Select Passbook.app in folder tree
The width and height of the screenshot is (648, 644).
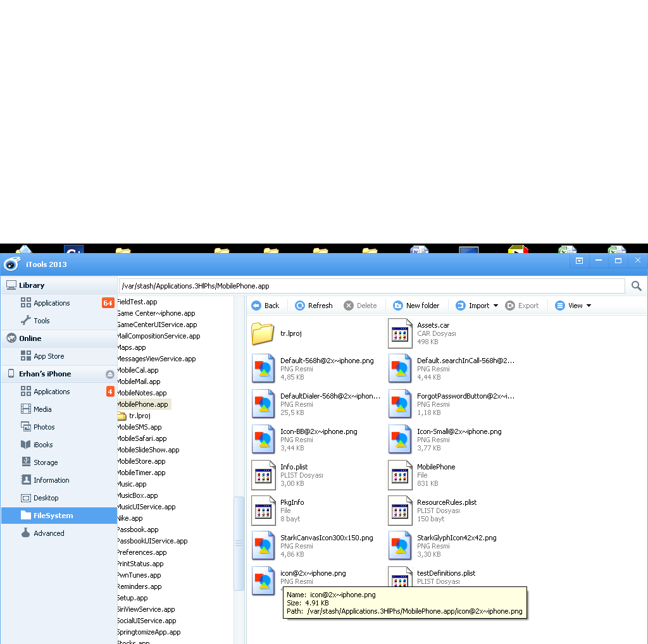pos(137,529)
